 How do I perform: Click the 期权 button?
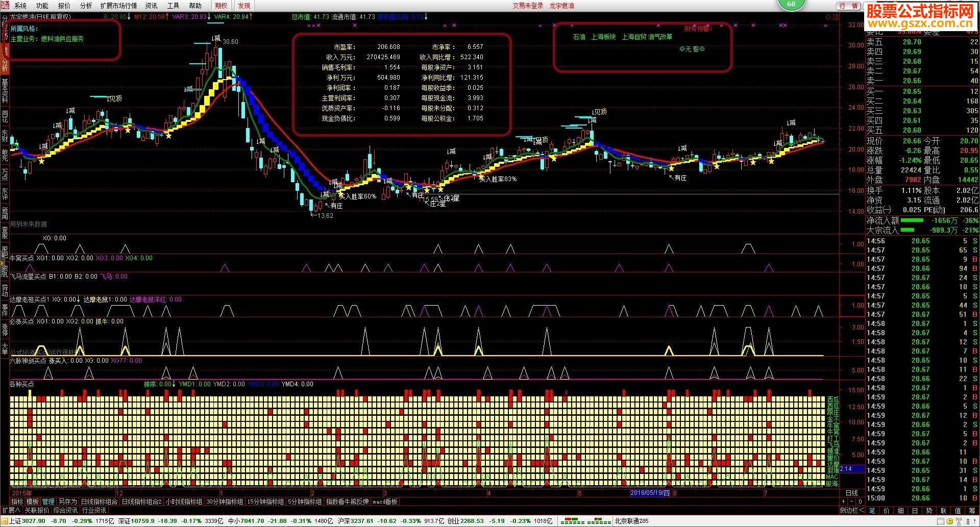(221, 6)
